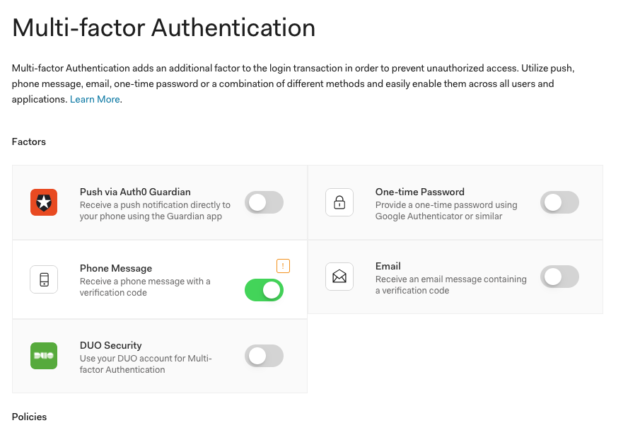
Task: Switch on the DUO Security toggle
Action: pos(264,356)
